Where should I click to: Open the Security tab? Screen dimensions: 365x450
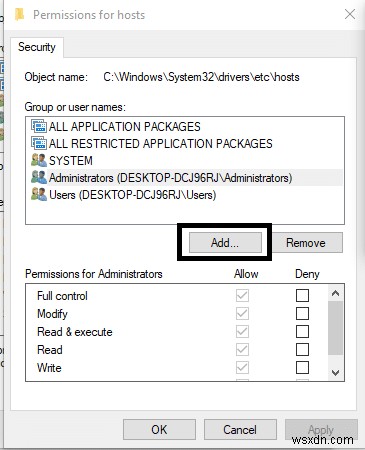pos(37,47)
